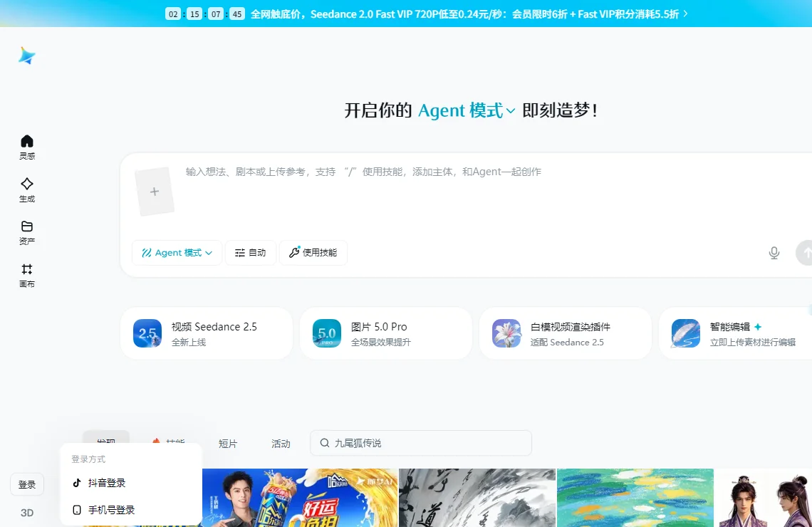
Task: Open the Agent 模式 selector below the prompt
Action: tap(177, 253)
